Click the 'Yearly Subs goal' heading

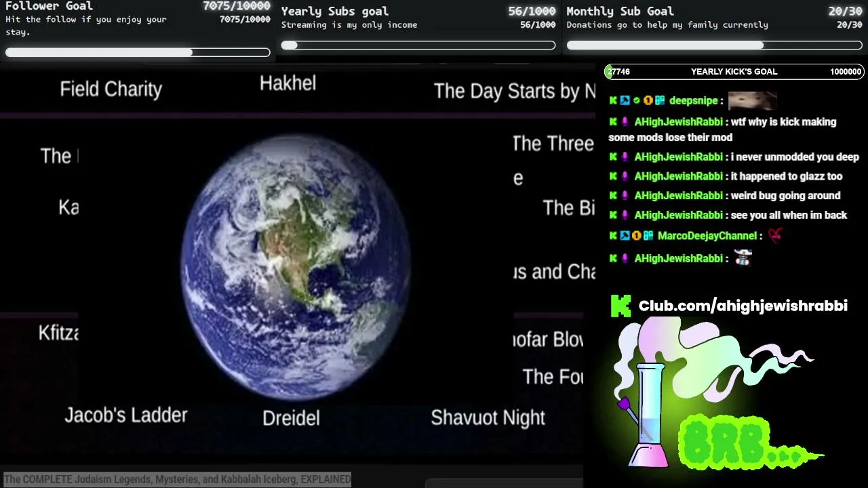point(335,11)
